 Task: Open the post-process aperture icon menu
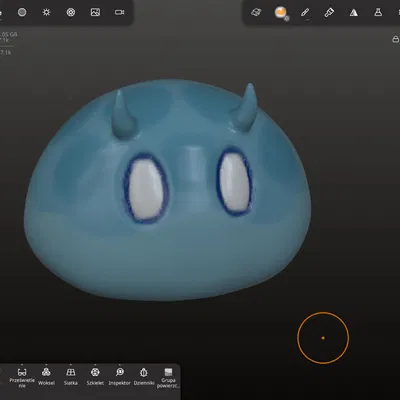(x=71, y=12)
